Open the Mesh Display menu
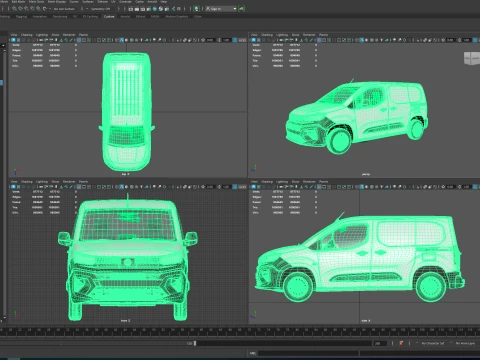The width and height of the screenshot is (480, 360). click(x=57, y=1)
